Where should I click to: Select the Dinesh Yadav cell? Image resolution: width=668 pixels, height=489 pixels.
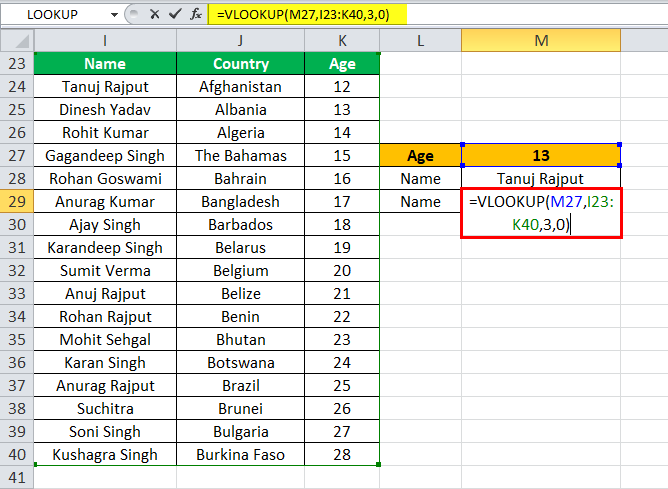pos(105,109)
